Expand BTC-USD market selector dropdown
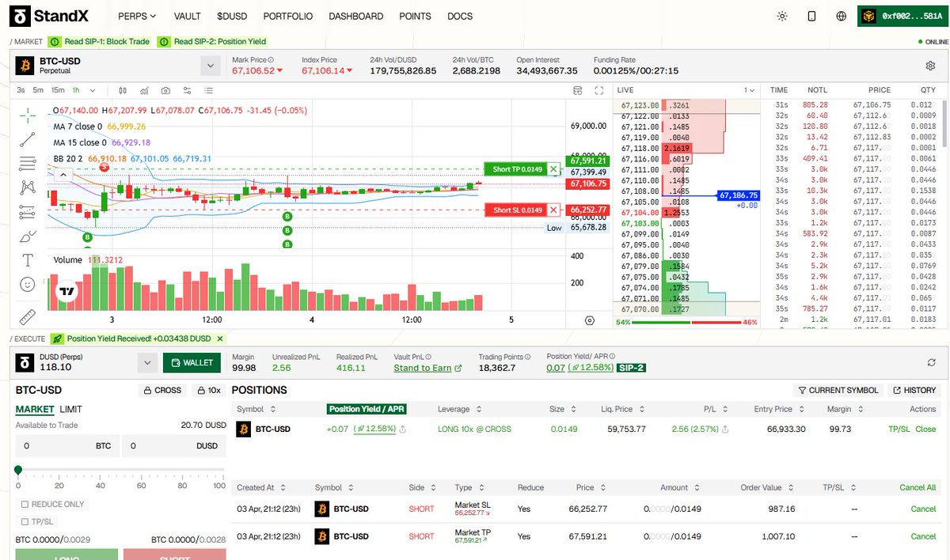950x560 pixels. 210,66
